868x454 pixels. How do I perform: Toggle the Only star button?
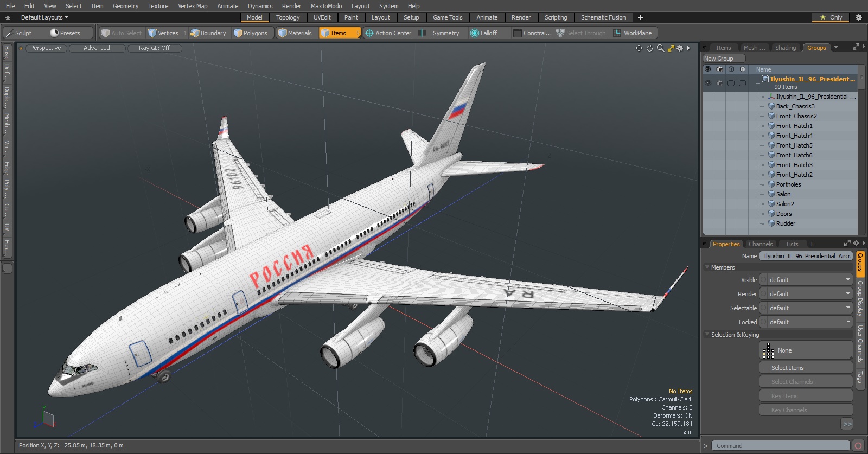tap(831, 17)
